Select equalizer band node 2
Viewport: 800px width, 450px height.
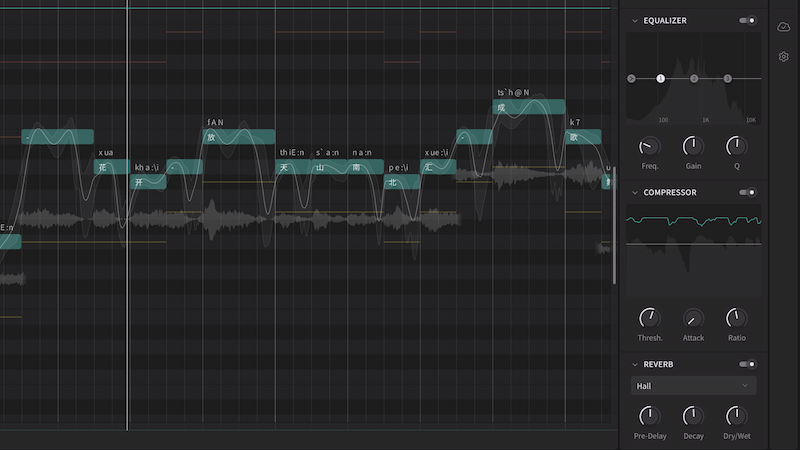(x=694, y=78)
